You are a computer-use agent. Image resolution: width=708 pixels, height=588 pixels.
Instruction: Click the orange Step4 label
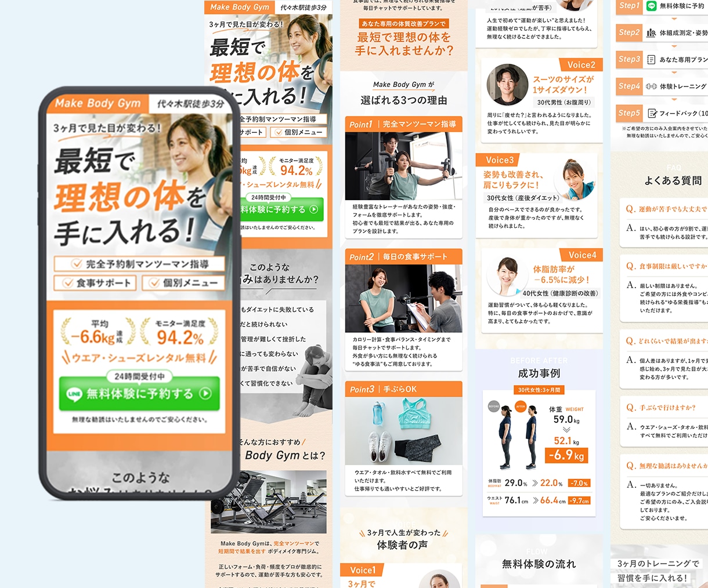point(629,86)
